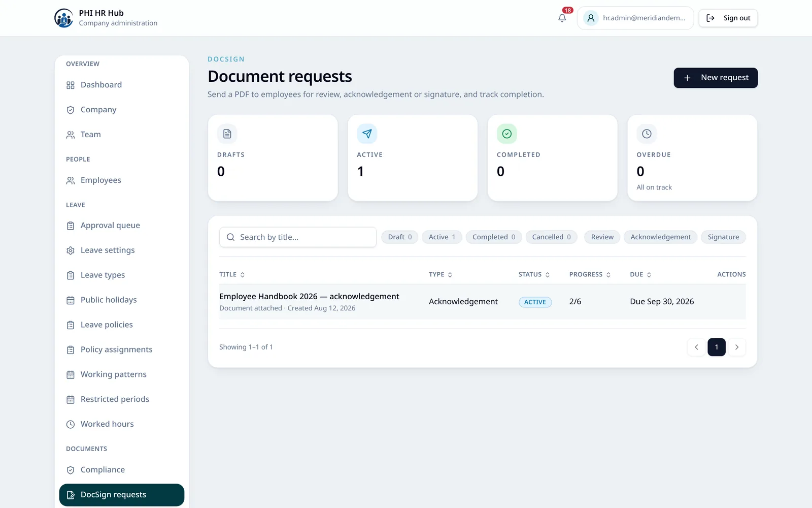Go to previous page chevron
This screenshot has height=508, width=812.
pyautogui.click(x=696, y=347)
